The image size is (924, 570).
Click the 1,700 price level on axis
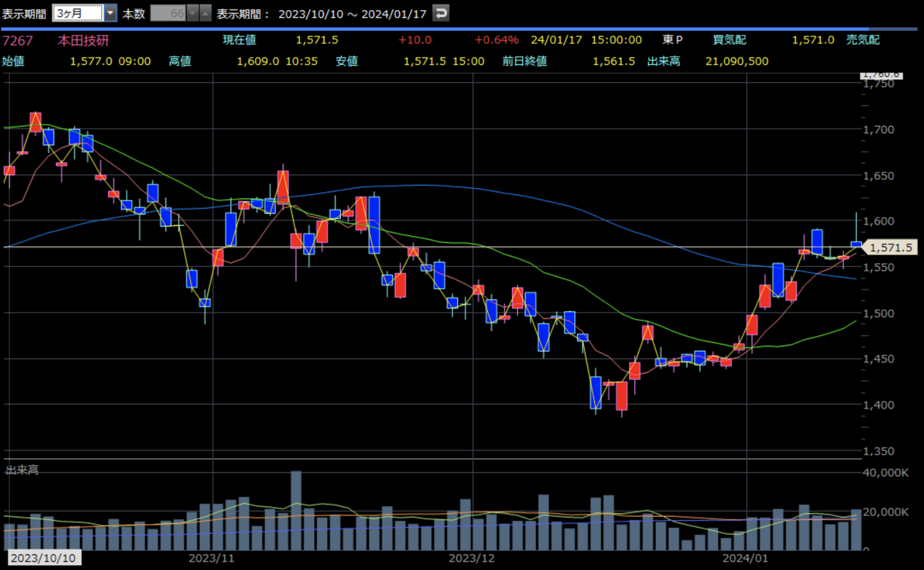878,130
